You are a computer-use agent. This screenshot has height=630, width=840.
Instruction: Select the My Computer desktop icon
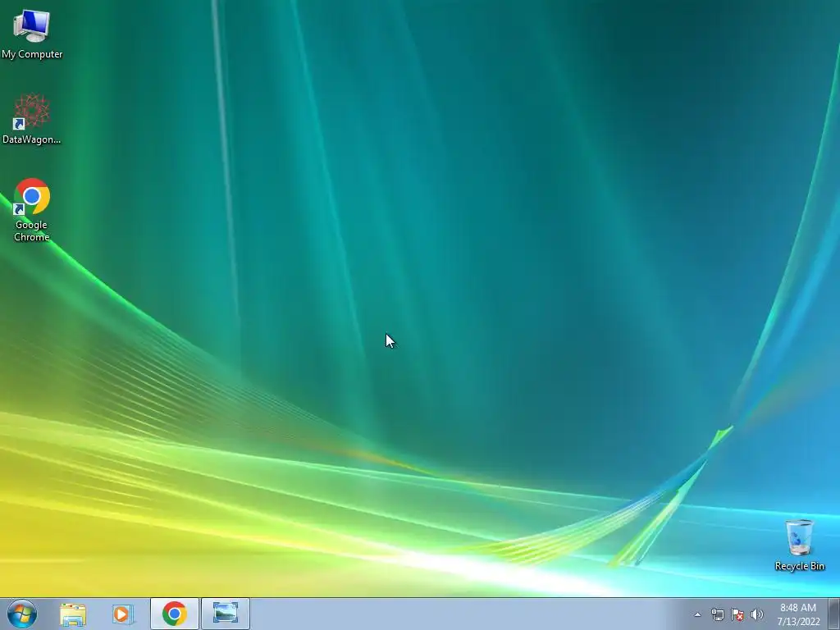point(32,34)
